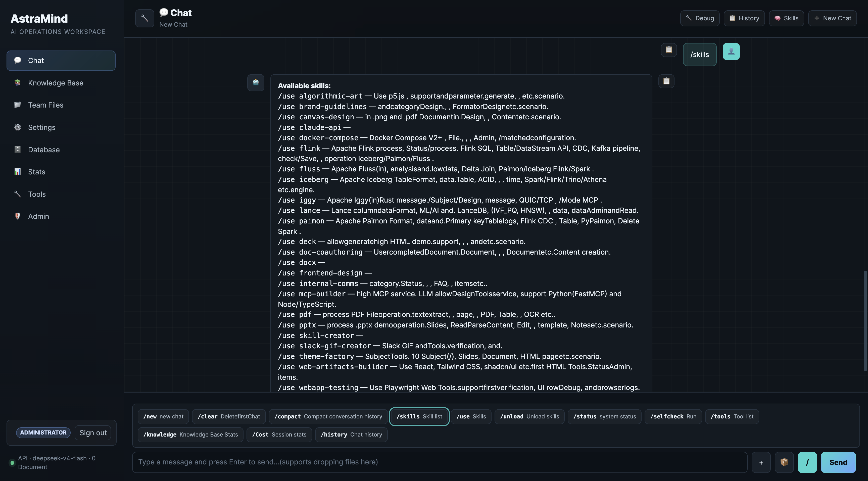868x481 pixels.
Task: Click the Database cabinet icon
Action: click(18, 149)
